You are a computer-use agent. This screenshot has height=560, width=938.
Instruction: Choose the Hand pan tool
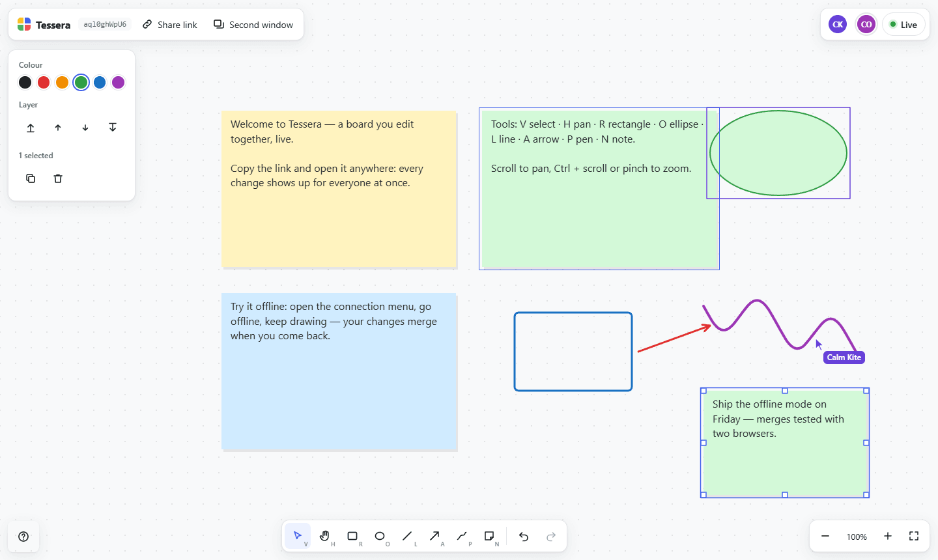(325, 536)
